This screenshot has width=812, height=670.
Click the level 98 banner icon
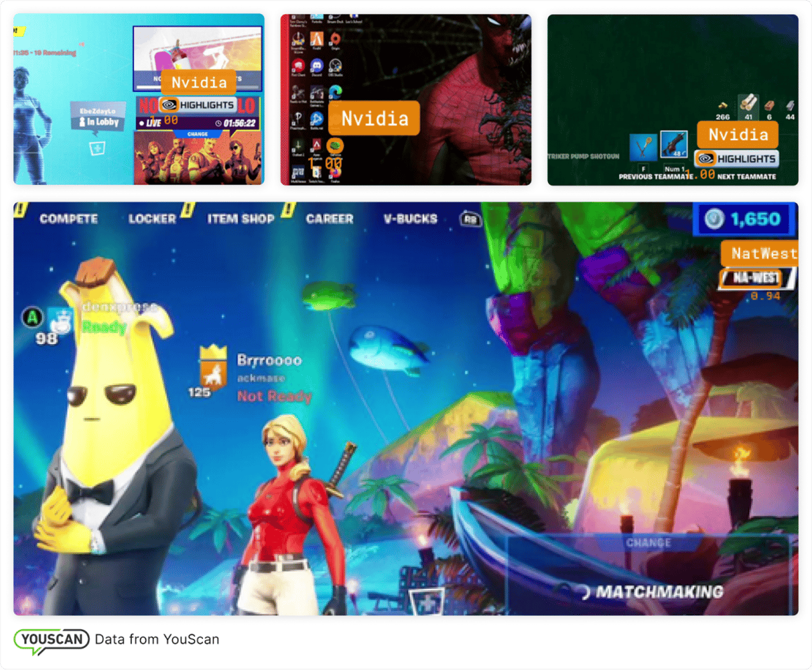click(61, 322)
